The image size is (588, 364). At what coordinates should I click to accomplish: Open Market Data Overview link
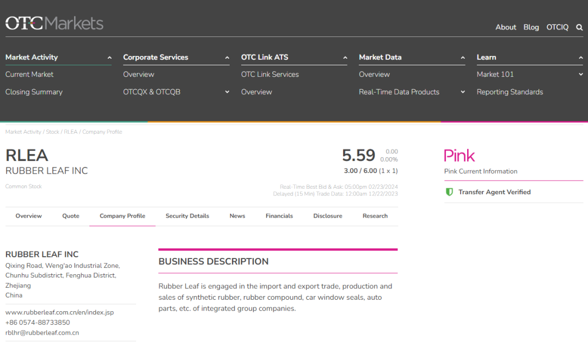coord(374,74)
